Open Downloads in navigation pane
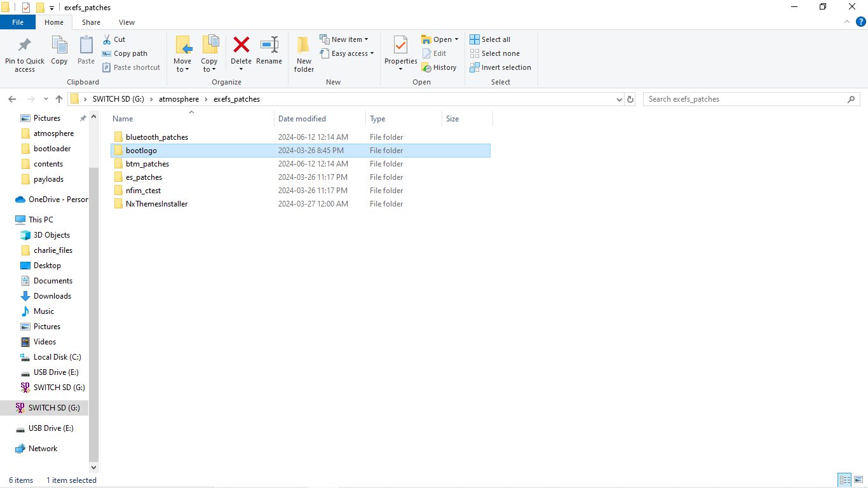The height and width of the screenshot is (488, 868). pos(52,296)
